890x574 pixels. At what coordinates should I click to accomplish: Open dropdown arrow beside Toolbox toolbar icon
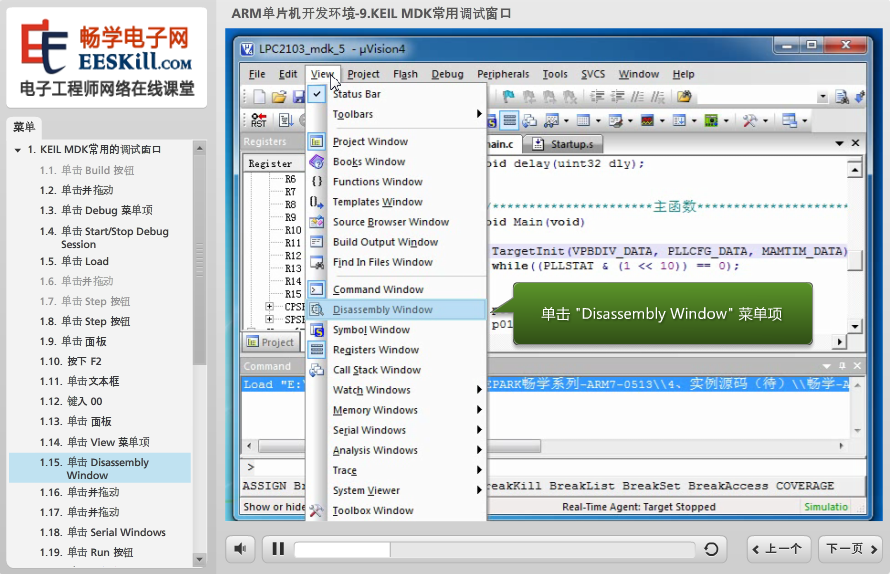(x=765, y=120)
